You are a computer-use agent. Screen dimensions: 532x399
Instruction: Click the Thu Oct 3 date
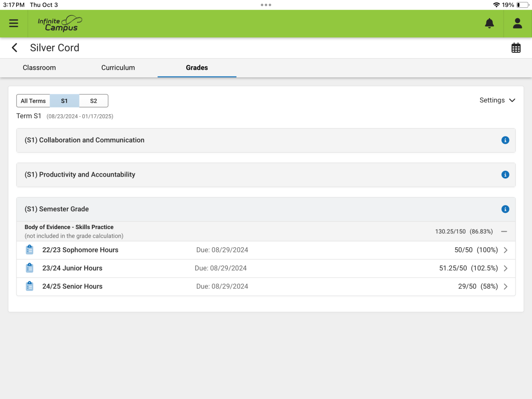point(44,5)
